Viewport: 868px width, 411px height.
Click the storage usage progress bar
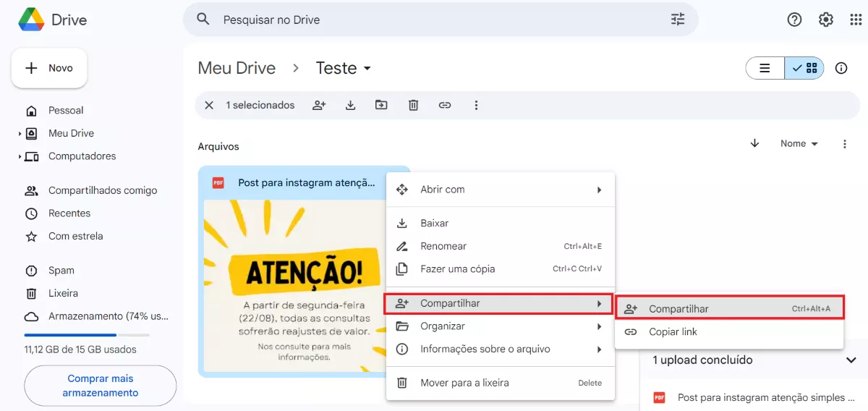click(87, 335)
